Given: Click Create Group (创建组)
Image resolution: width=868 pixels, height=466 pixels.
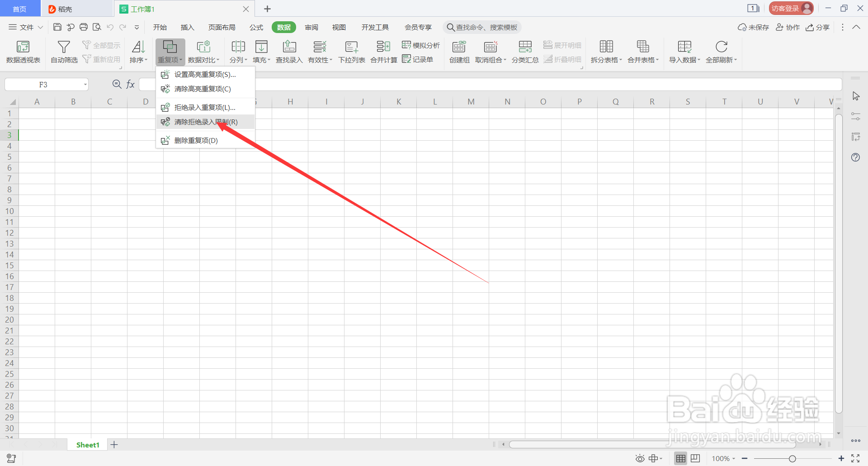Looking at the screenshot, I should [x=459, y=52].
